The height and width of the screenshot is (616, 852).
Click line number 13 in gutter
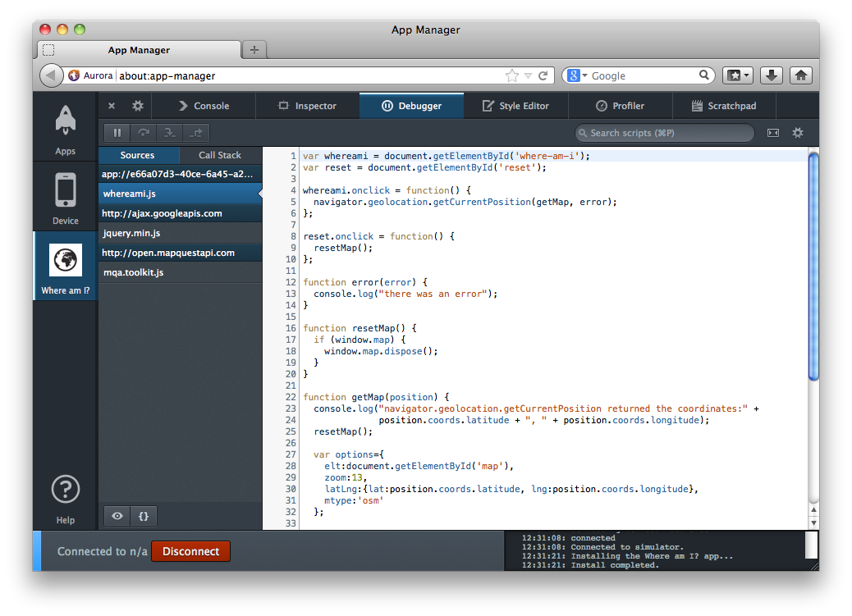point(291,294)
